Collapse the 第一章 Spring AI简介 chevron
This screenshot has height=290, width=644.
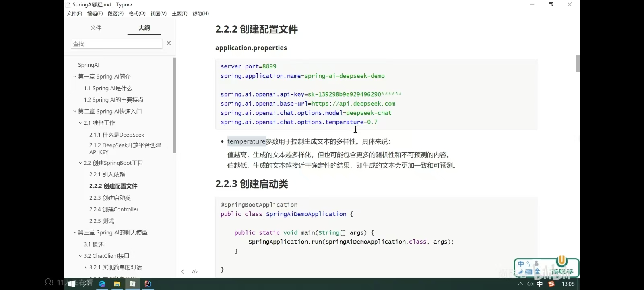74,77
